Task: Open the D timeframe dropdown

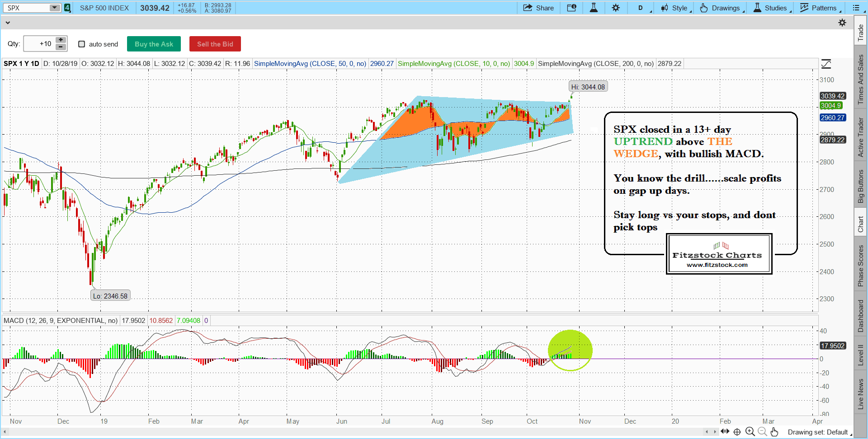Action: pos(643,8)
